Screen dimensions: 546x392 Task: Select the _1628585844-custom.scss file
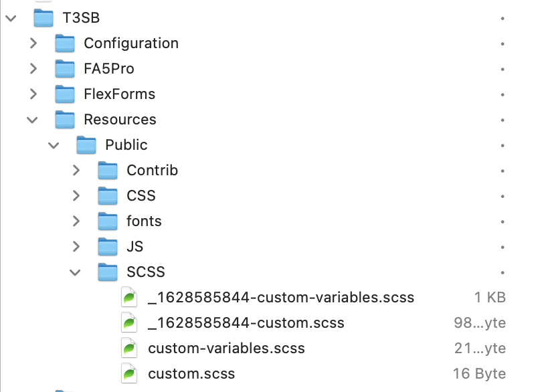(x=246, y=322)
